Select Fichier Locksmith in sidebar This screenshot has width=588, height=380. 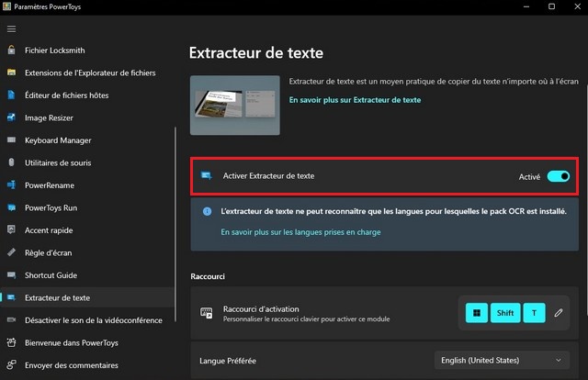pyautogui.click(x=88, y=50)
